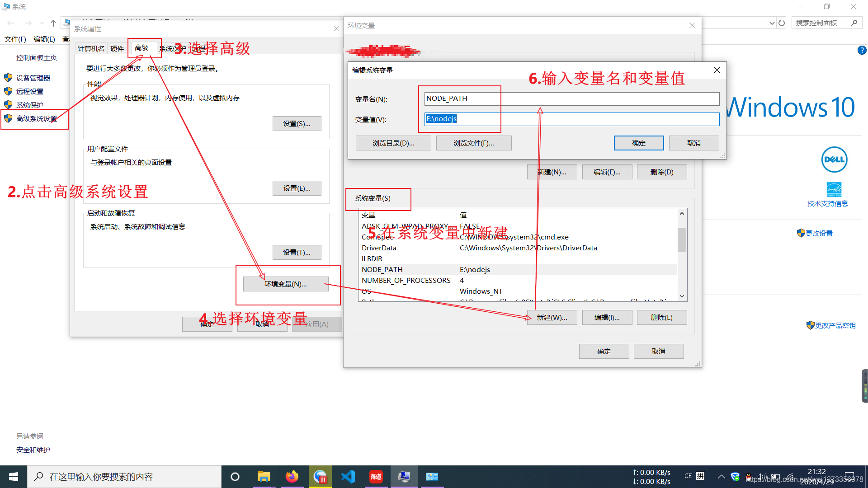
Task: Click 新建(W)... for system variables
Action: (552, 317)
